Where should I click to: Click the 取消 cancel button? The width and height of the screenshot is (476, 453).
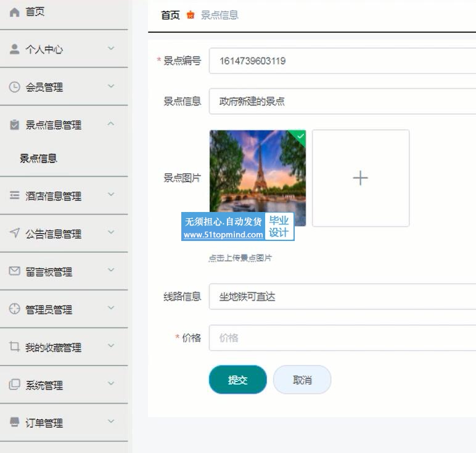pyautogui.click(x=302, y=380)
